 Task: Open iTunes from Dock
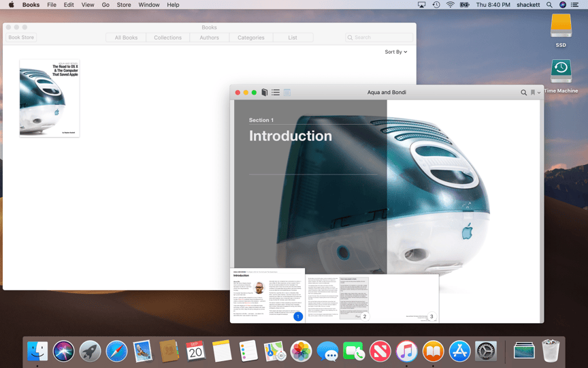click(x=406, y=351)
